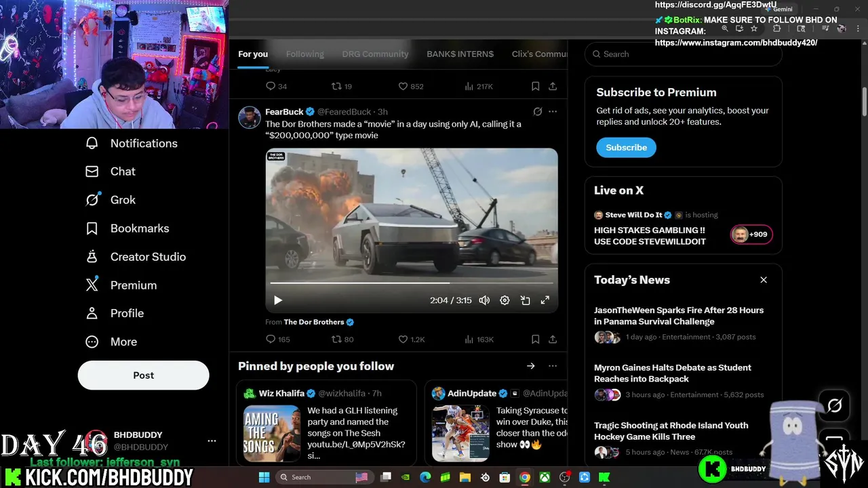Open the Wiz Khalifa pinned post thumbnail
The width and height of the screenshot is (868, 488).
pos(272,434)
